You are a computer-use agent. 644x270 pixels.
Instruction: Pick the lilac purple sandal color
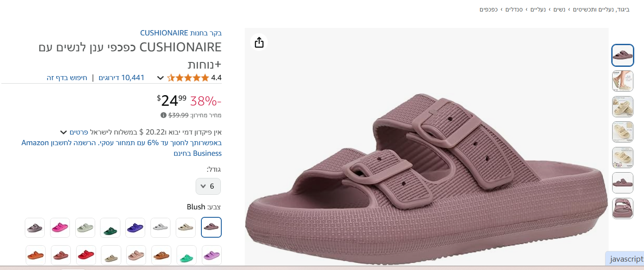point(211,255)
